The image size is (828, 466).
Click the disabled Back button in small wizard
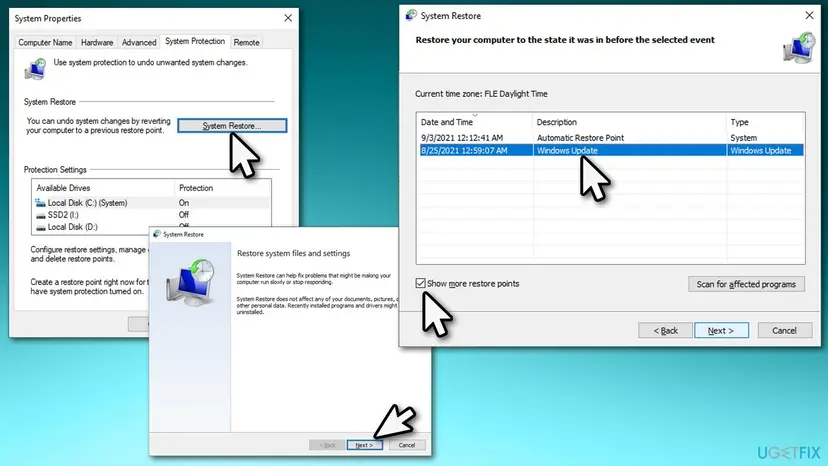click(x=327, y=445)
